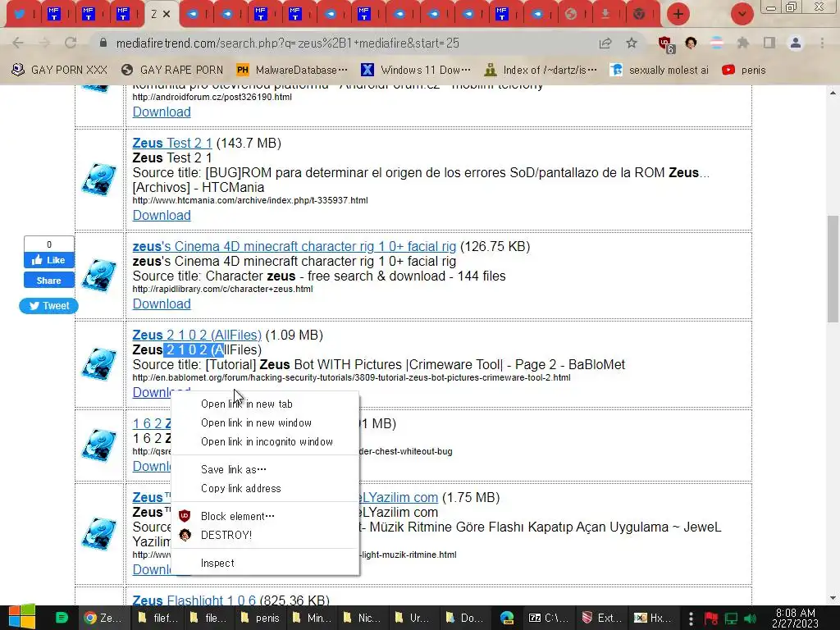Toggle the browser side panel
Viewport: 840px width, 630px height.
769,43
